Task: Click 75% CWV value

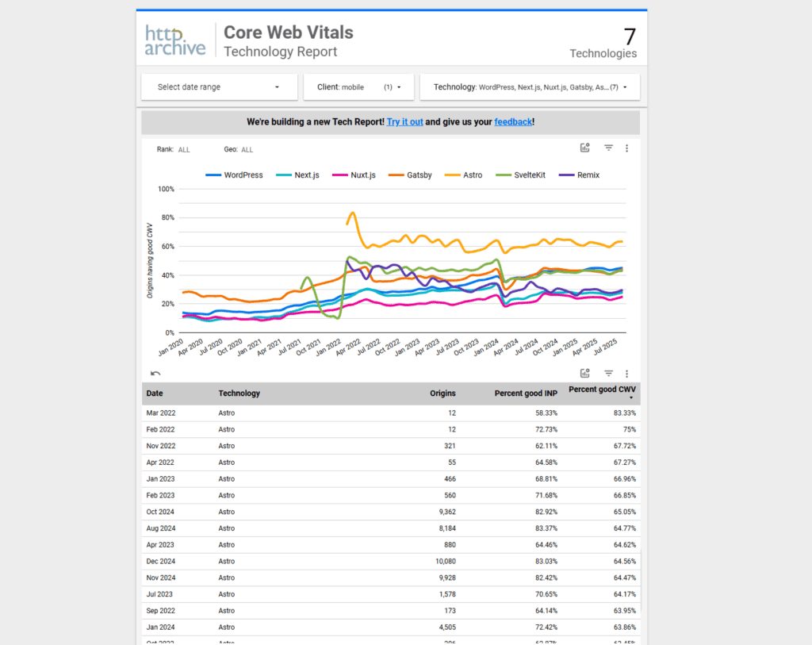Action: click(629, 429)
